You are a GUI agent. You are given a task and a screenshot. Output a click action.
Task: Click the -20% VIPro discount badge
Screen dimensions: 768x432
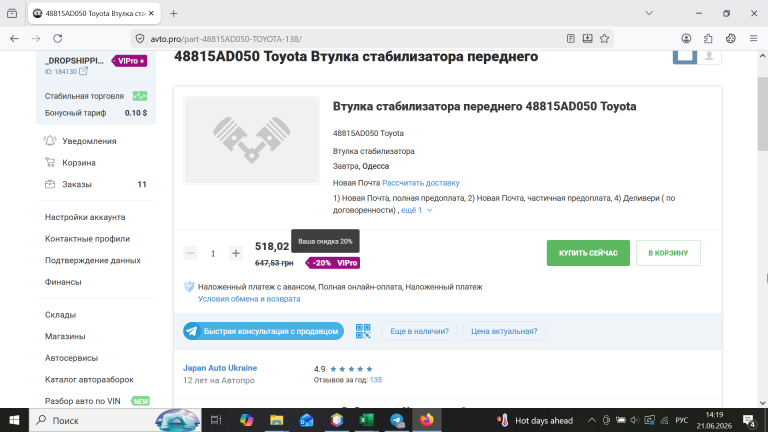[x=333, y=263]
